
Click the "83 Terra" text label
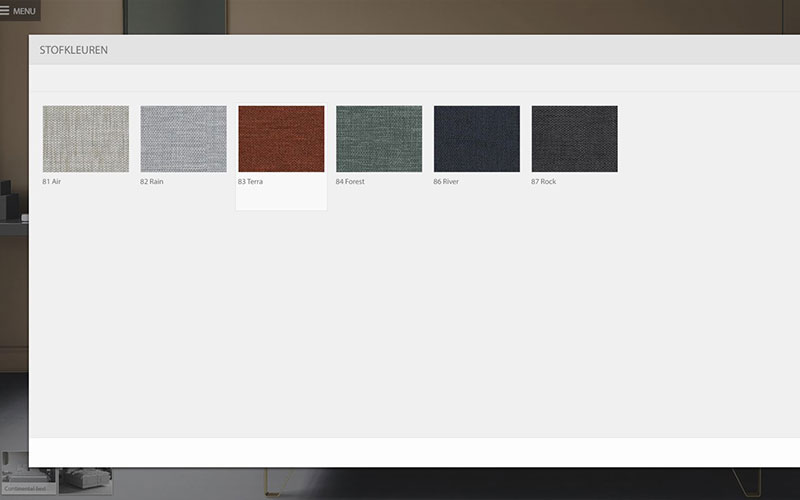(x=251, y=182)
